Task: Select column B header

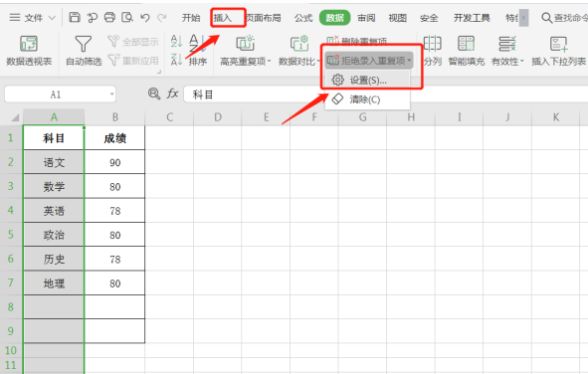Action: coord(114,117)
